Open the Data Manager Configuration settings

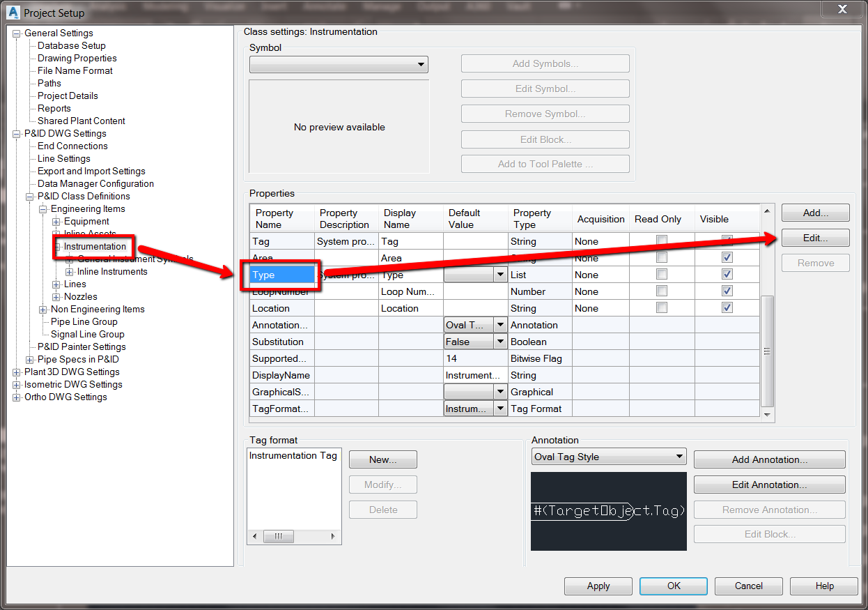tap(95, 183)
